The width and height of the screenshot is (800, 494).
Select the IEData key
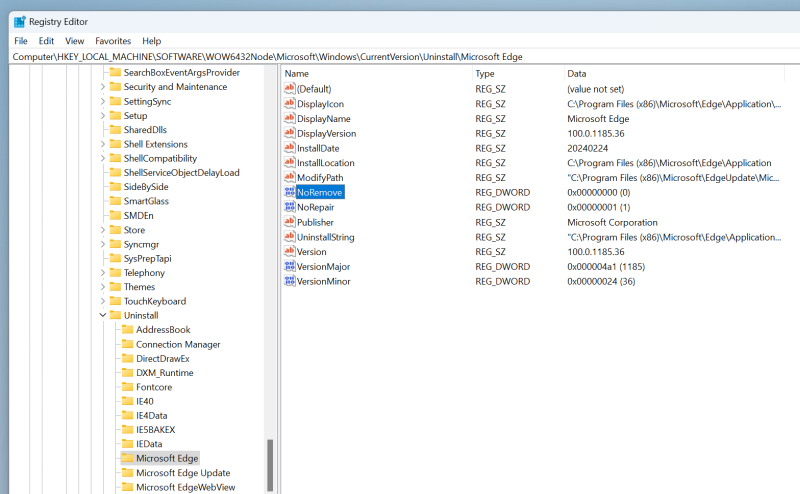tap(149, 443)
